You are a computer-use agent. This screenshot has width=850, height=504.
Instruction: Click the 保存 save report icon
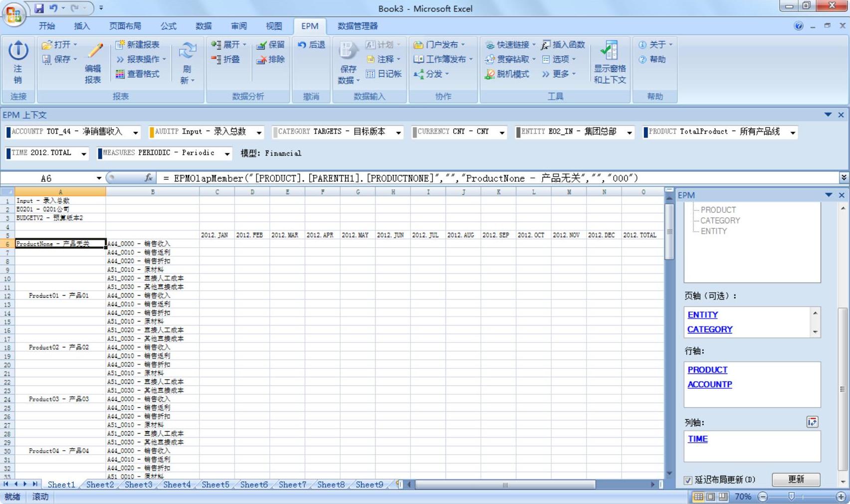pos(47,59)
